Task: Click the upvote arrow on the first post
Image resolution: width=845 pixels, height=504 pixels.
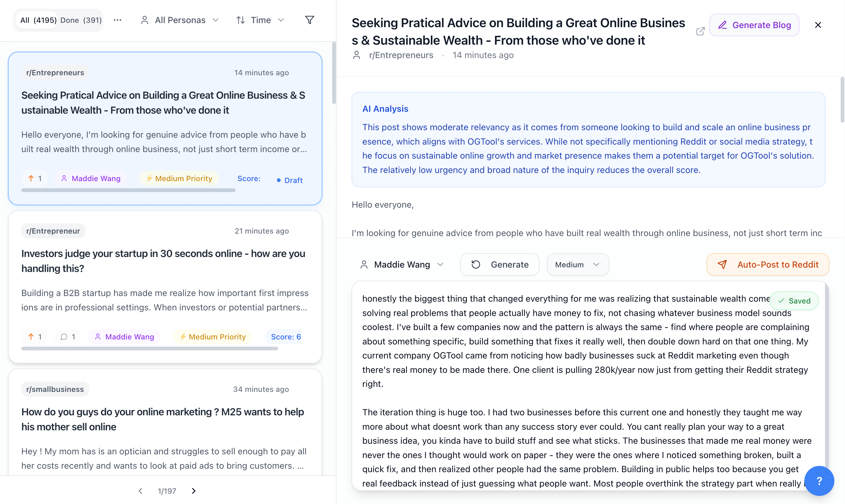Action: click(x=31, y=178)
